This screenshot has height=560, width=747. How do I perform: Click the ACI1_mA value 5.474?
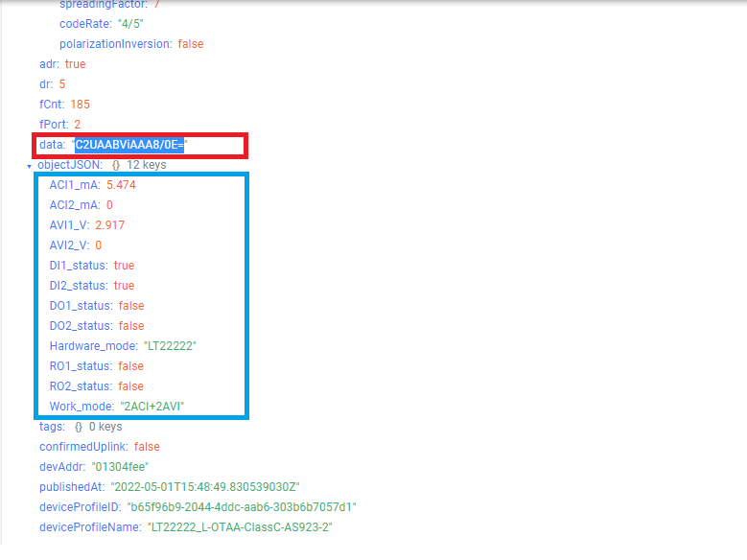(x=121, y=185)
